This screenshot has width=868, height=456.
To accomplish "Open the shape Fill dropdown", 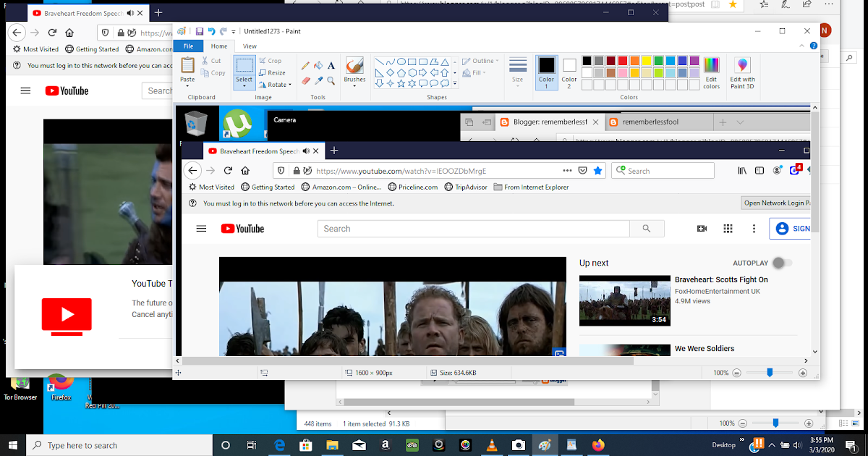I will 475,72.
